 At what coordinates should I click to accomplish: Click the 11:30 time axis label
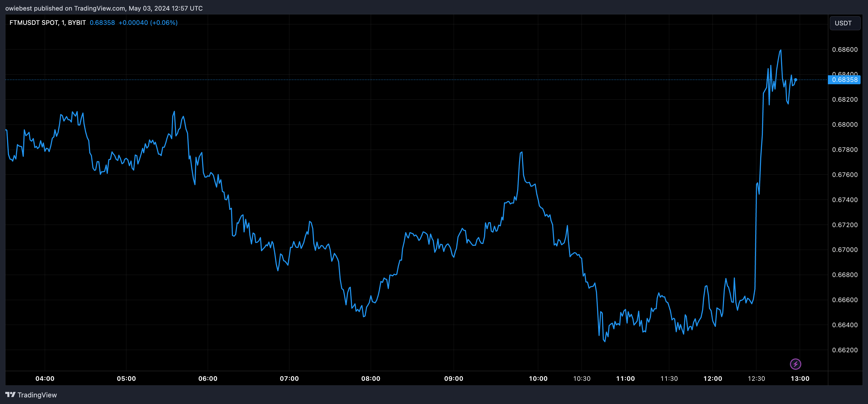pos(669,378)
